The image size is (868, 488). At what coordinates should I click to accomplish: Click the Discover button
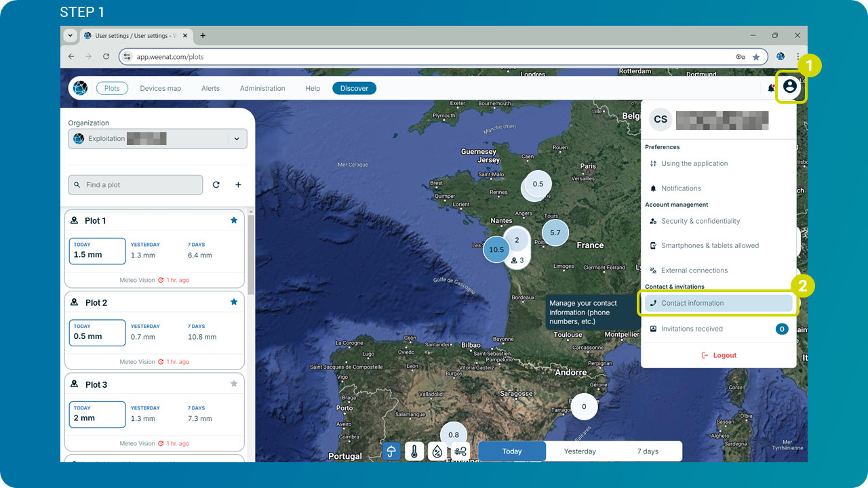[354, 88]
